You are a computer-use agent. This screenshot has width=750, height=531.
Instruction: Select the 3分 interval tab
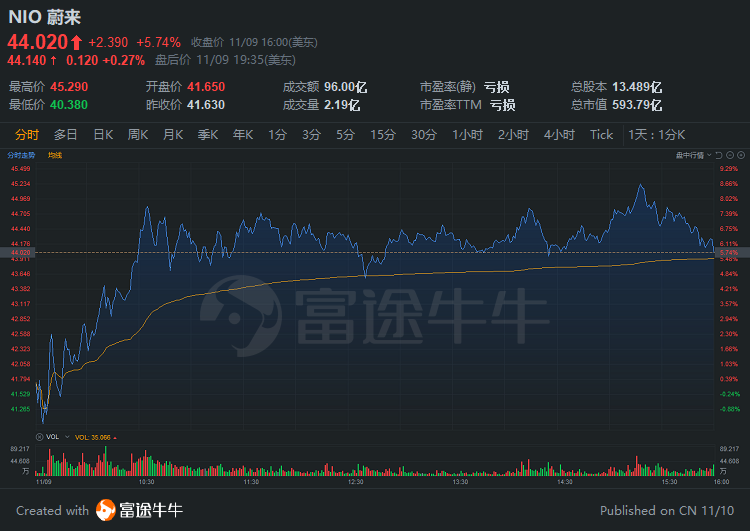coord(311,135)
